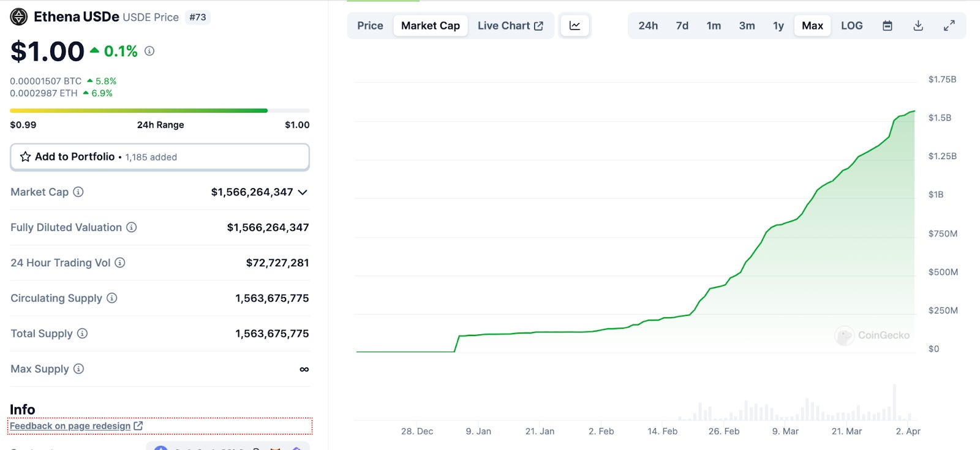Select 24h time range
Image resolution: width=980 pixels, height=450 pixels.
[x=648, y=26]
